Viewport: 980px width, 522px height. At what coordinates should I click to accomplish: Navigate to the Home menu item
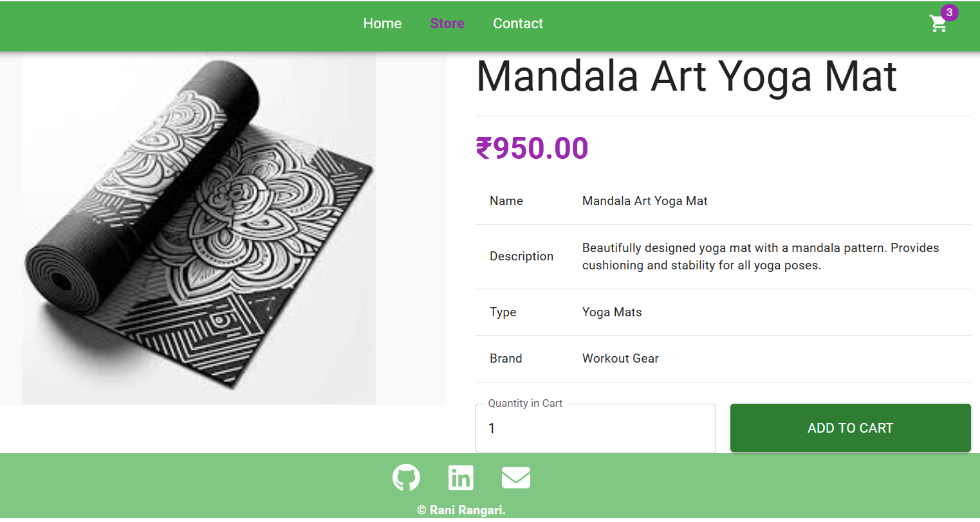coord(382,23)
